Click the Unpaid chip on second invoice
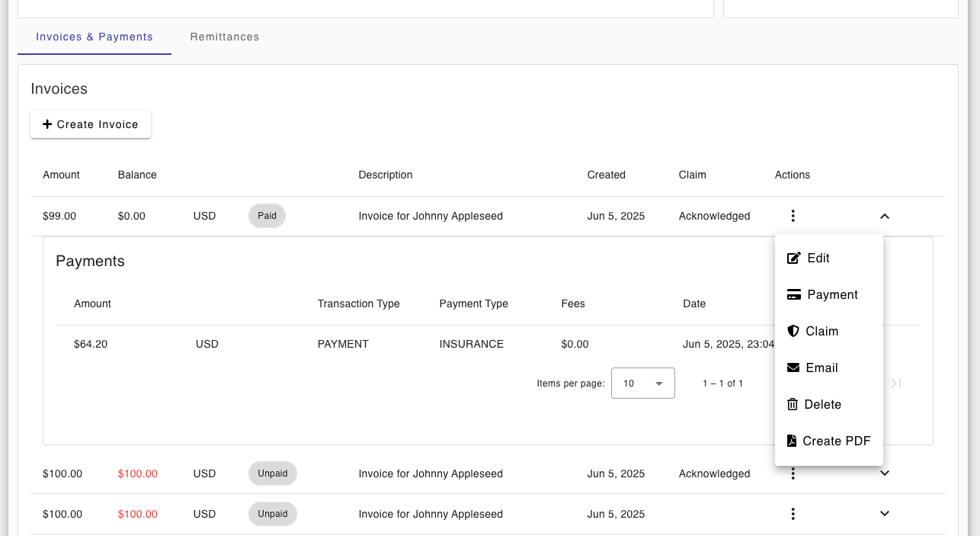 [273, 473]
